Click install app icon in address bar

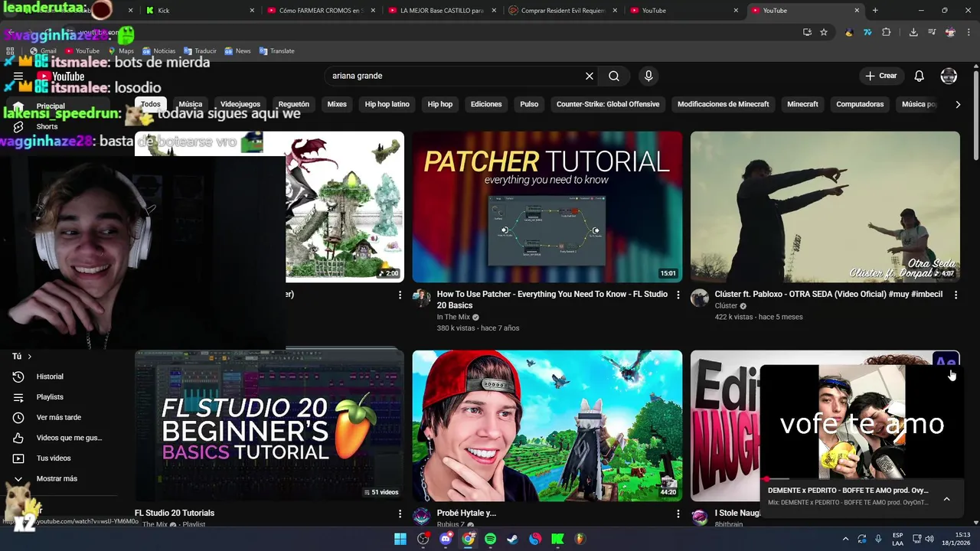coord(807,32)
